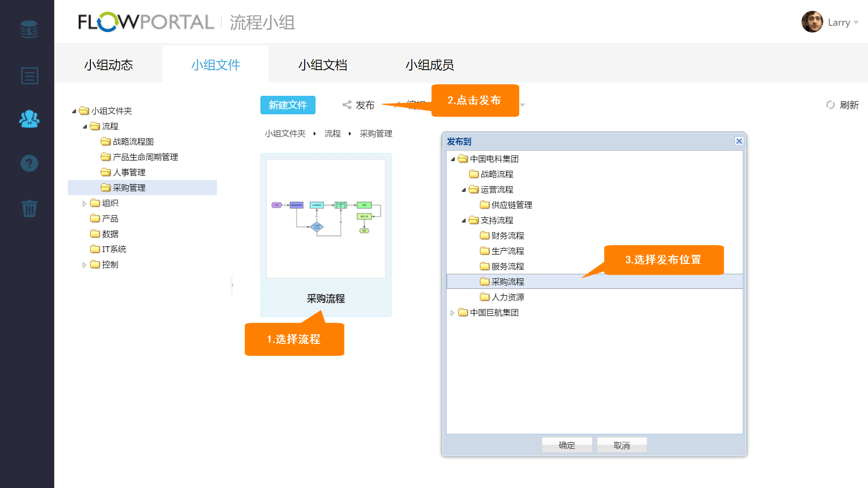Select the 采购流程 flowchart thumbnail
This screenshot has height=488, width=868.
[x=325, y=219]
